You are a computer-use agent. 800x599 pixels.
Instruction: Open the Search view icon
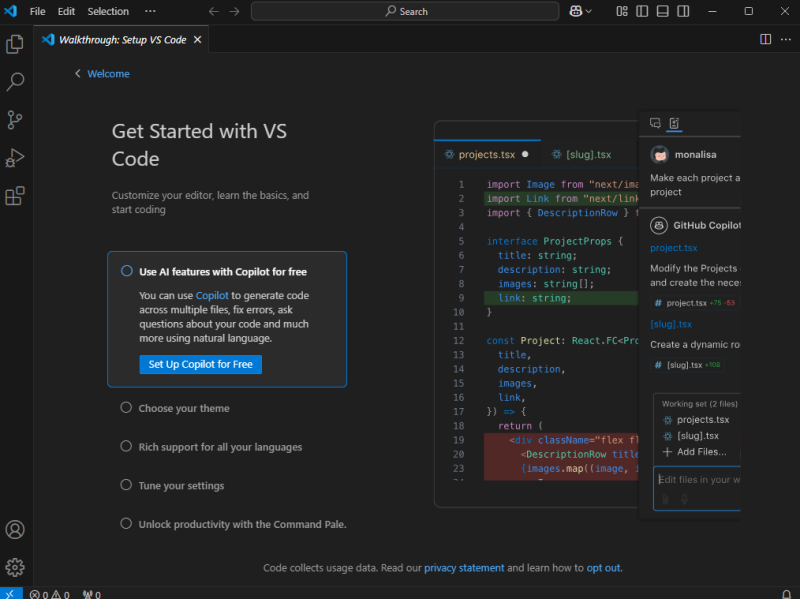[15, 82]
